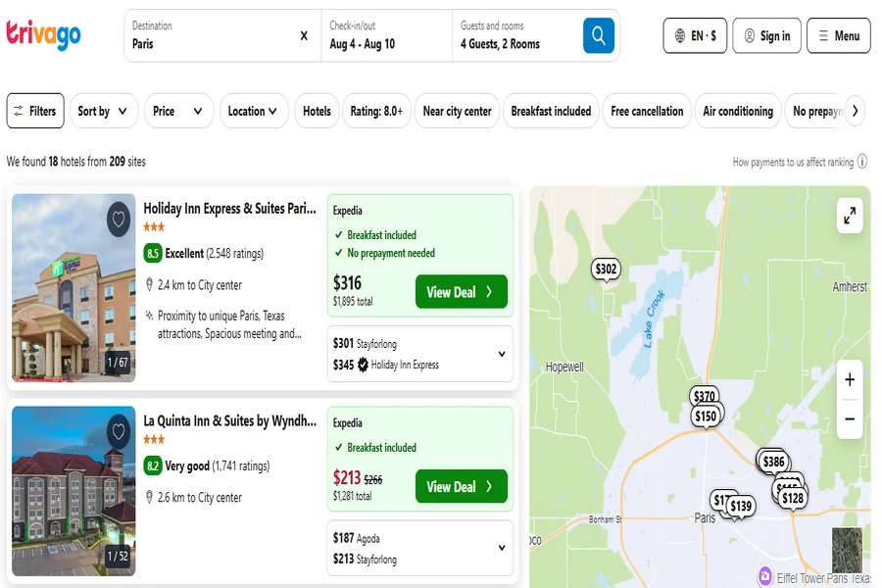Image resolution: width=882 pixels, height=588 pixels.
Task: Expand more prices for La Quinta Inn
Action: click(x=502, y=548)
